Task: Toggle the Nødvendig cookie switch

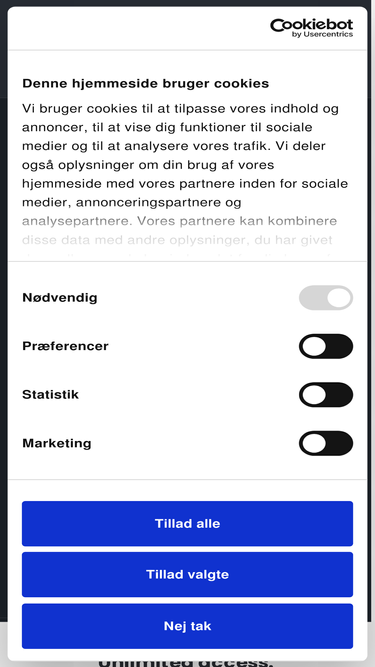Action: pyautogui.click(x=326, y=298)
